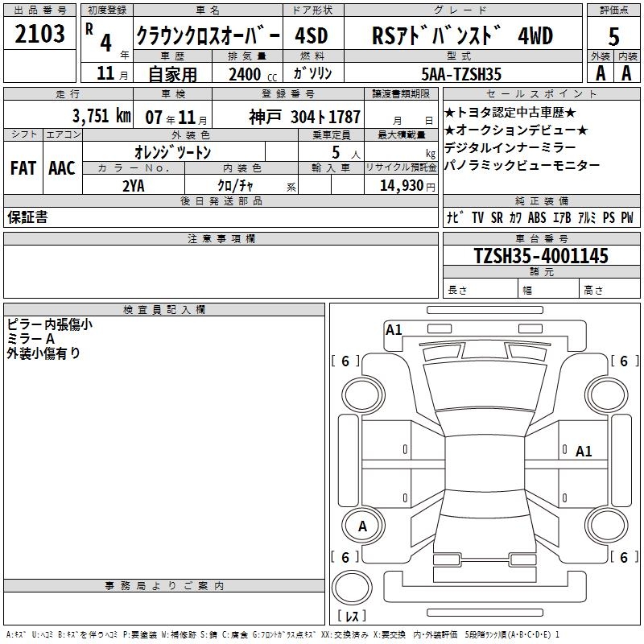The height and width of the screenshot is (644, 644).
Task: Click エアB airbag equipment code
Action: click(x=562, y=217)
